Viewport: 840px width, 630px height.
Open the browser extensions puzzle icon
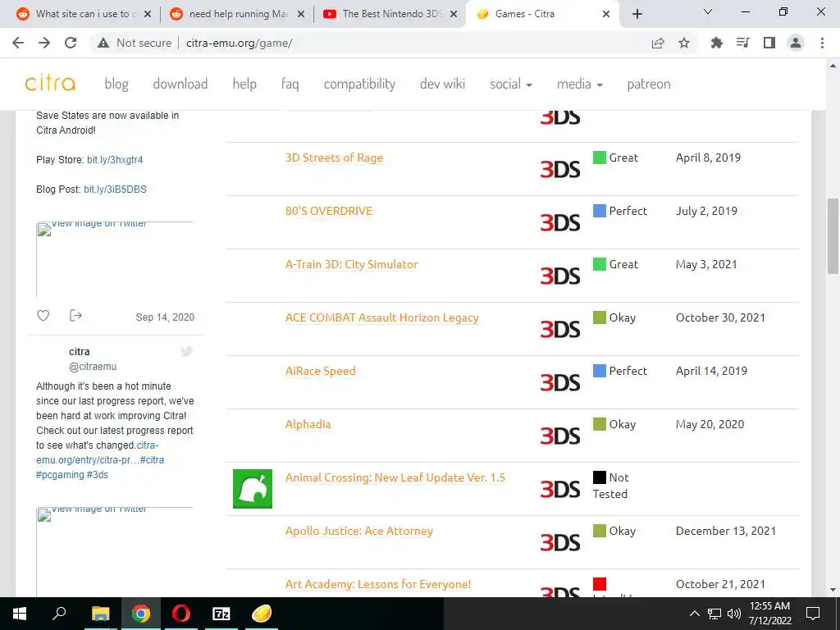pyautogui.click(x=716, y=43)
